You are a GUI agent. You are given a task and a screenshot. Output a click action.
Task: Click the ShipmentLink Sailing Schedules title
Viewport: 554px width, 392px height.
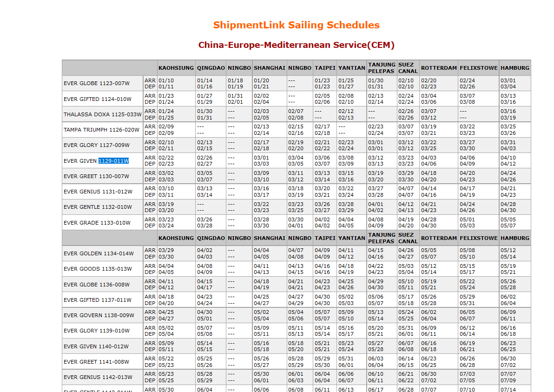(x=296, y=25)
